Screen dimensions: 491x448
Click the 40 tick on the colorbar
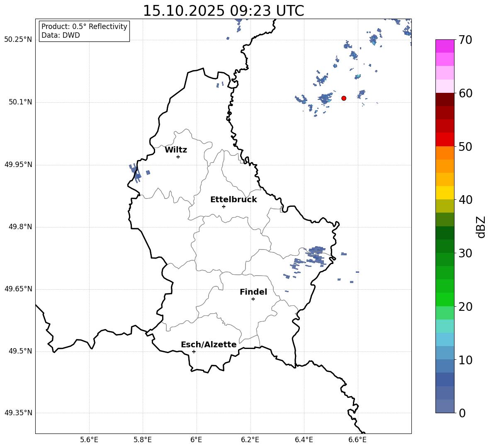click(x=465, y=200)
